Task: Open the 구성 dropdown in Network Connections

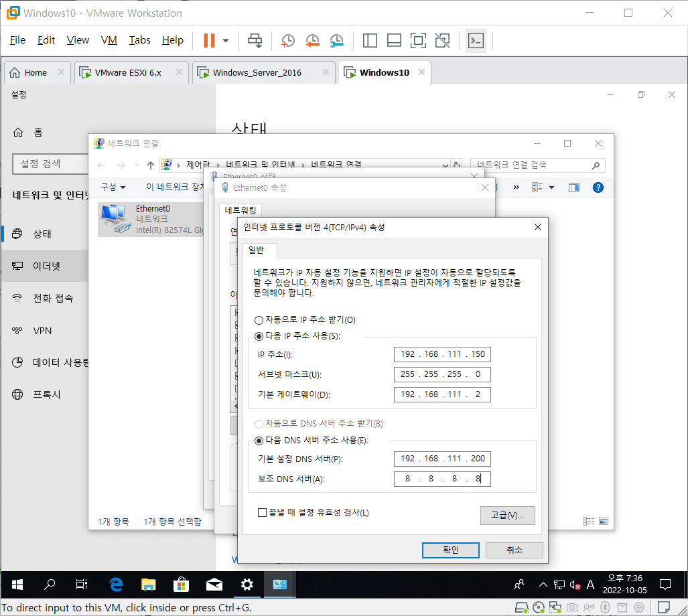Action: click(113, 187)
